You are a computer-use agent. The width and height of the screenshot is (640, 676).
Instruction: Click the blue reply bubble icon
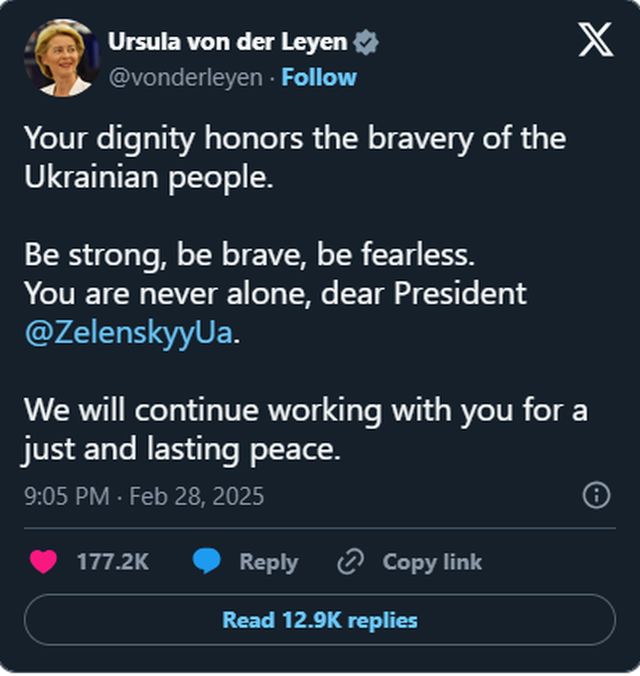(207, 562)
